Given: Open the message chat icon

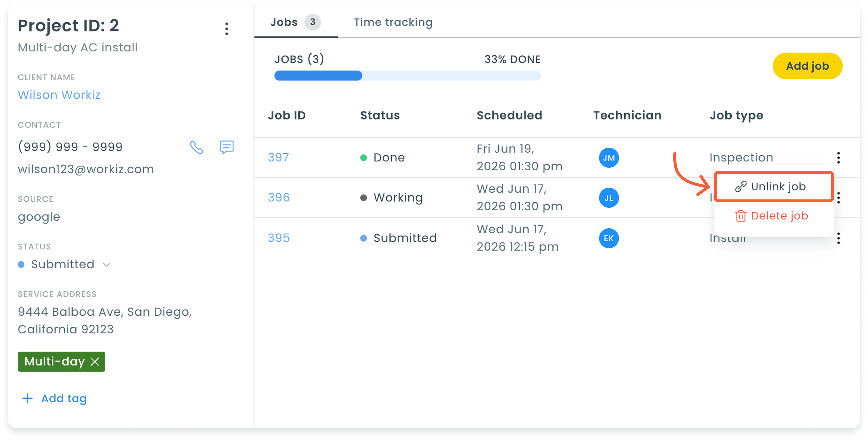Looking at the screenshot, I should click(227, 147).
